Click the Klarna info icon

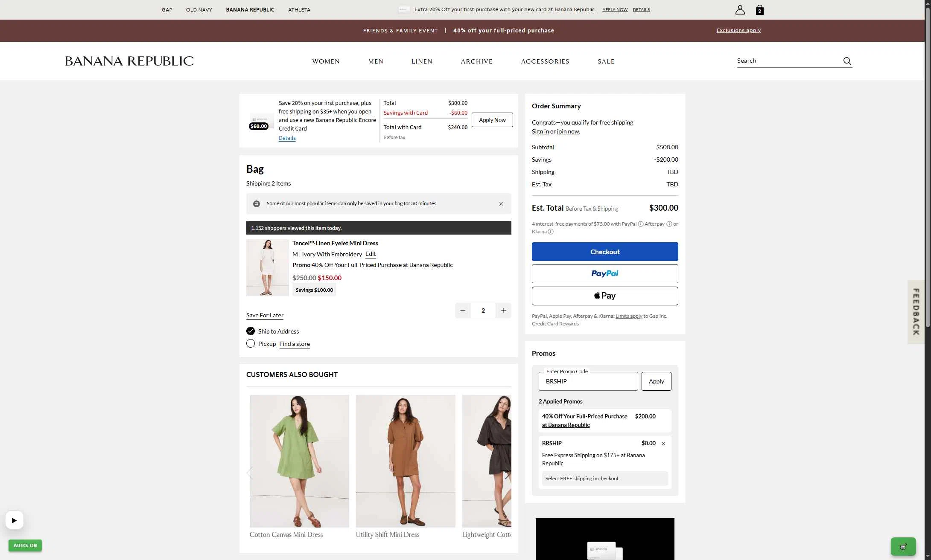click(551, 232)
